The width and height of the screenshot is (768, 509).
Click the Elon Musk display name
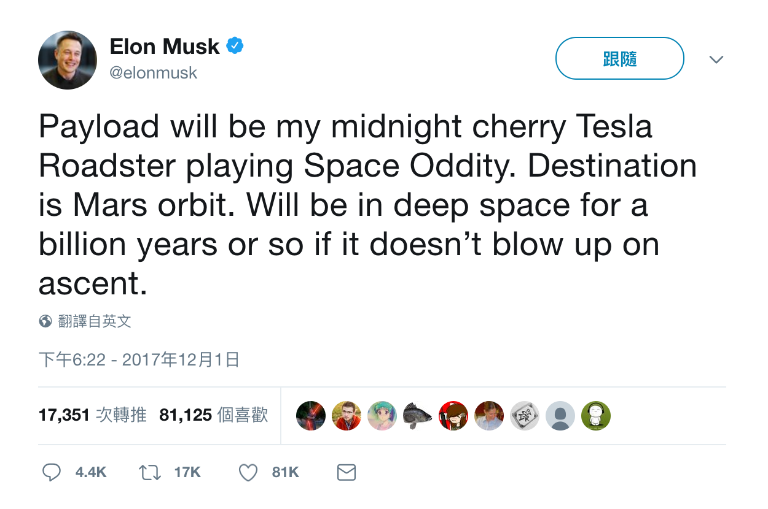(163, 46)
